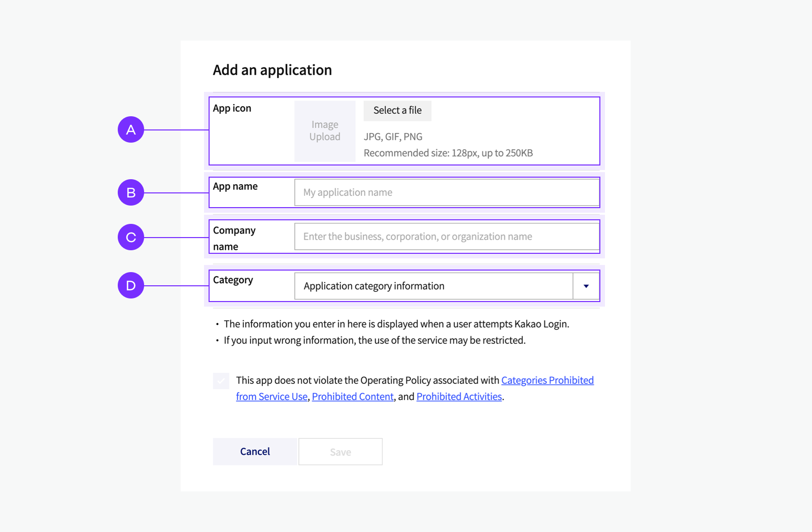This screenshot has height=532, width=812.
Task: Open Categories Prohibited from Service Use link
Action: point(547,380)
